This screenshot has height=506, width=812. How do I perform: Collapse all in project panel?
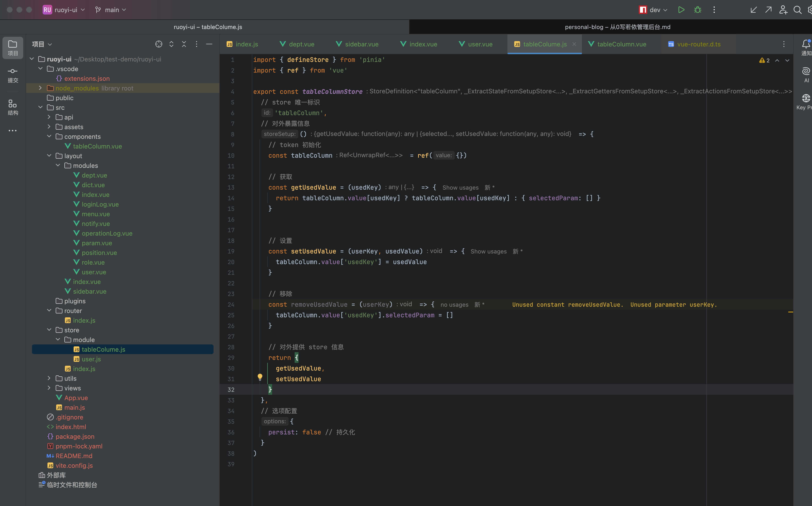pyautogui.click(x=184, y=44)
